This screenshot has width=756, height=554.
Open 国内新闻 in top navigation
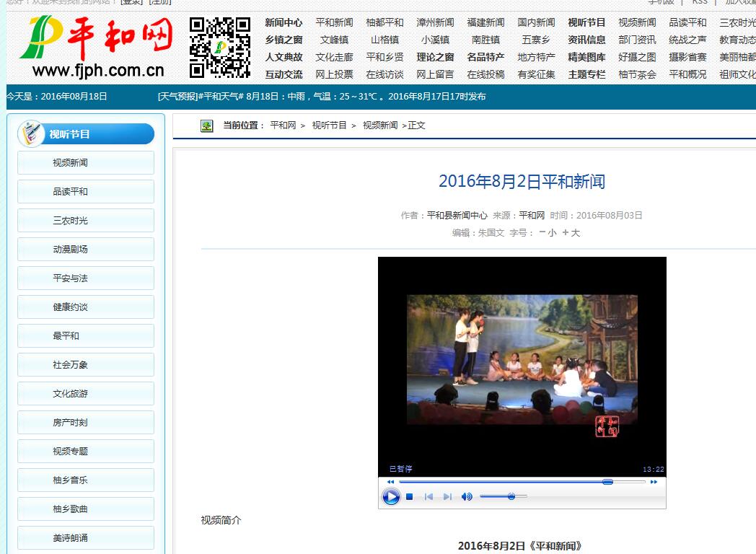coord(536,22)
